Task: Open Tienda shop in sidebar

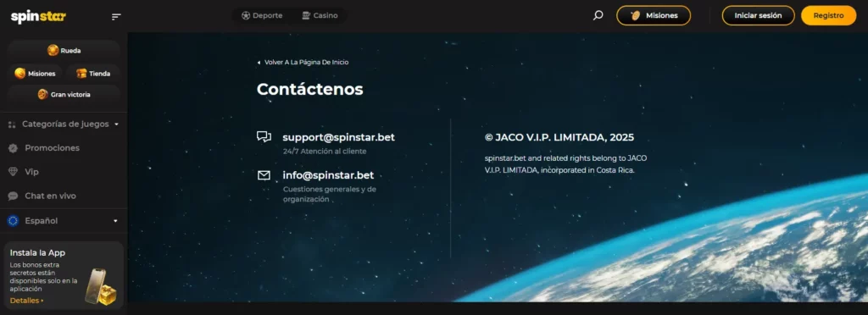Action: click(93, 74)
